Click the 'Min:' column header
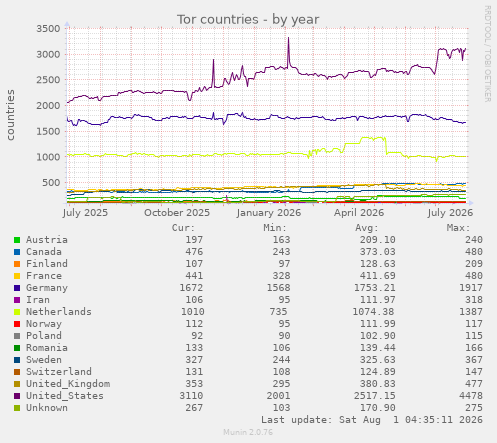Screen dimensions: 497x443 click(275, 228)
